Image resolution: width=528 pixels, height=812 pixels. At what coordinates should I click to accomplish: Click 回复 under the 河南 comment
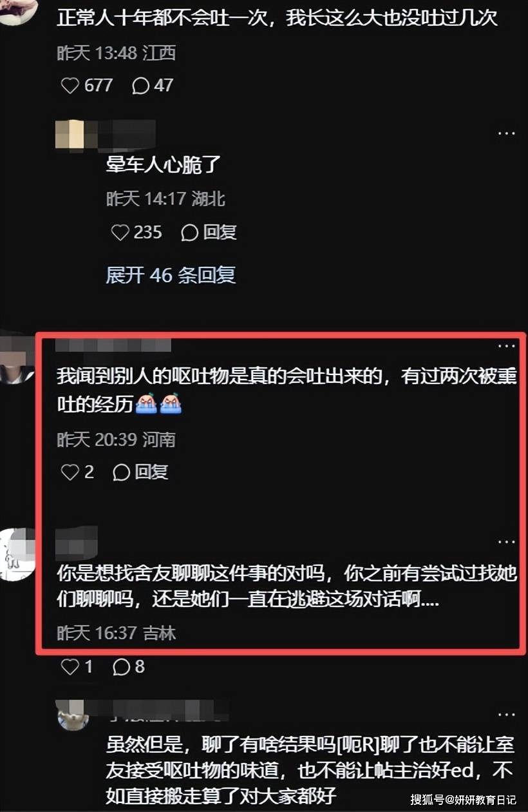tap(140, 472)
